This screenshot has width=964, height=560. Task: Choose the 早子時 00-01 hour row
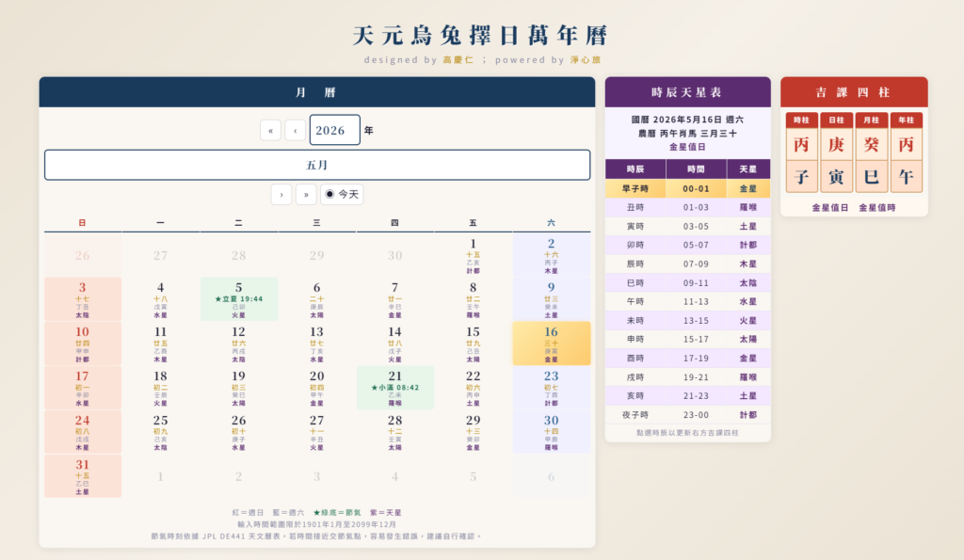[687, 189]
